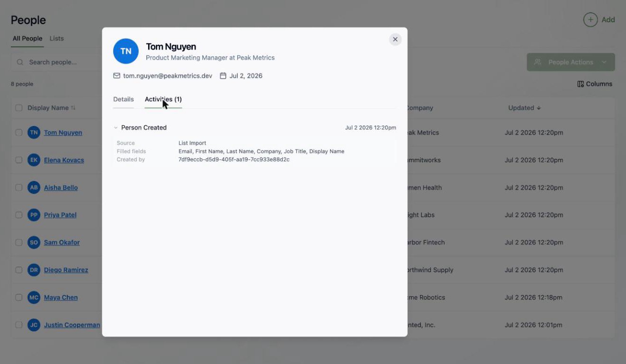
Task: Click the tom.nguyen@peakmetrics.dev email text
Action: pos(168,76)
